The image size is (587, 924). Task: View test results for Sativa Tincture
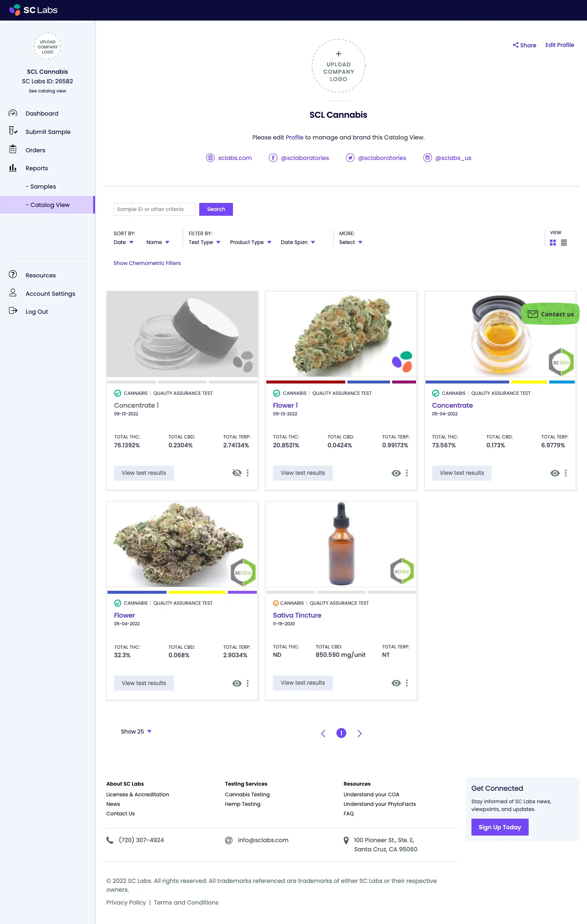tap(303, 683)
